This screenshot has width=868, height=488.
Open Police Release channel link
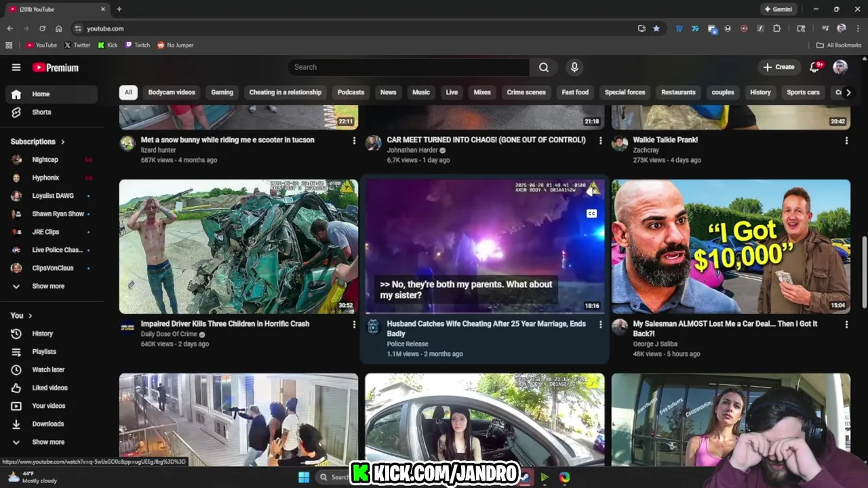coord(408,344)
